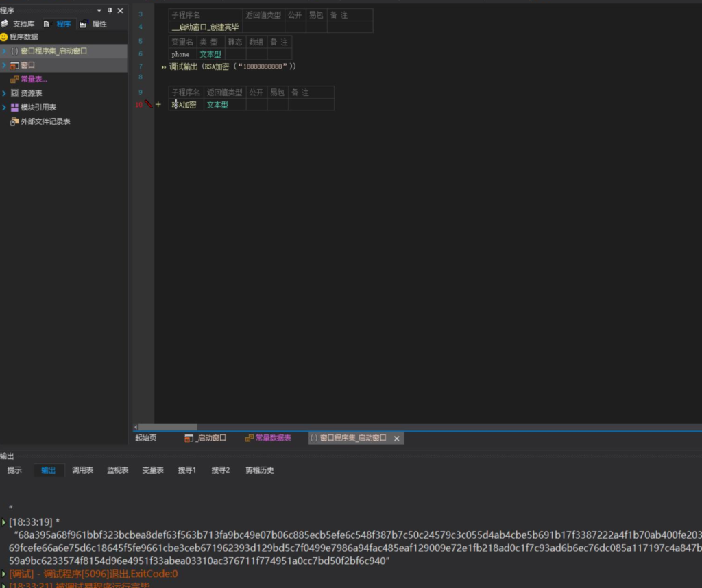Select 资源表 tree item

32,93
